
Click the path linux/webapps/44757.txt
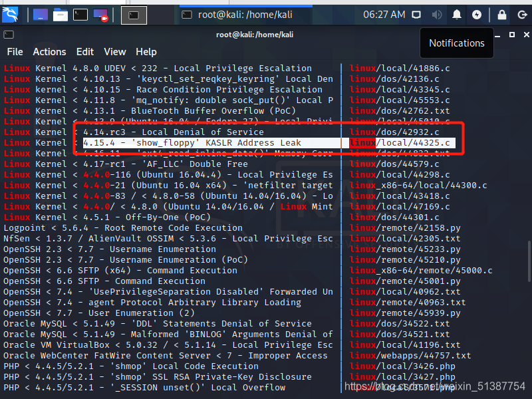click(410, 356)
